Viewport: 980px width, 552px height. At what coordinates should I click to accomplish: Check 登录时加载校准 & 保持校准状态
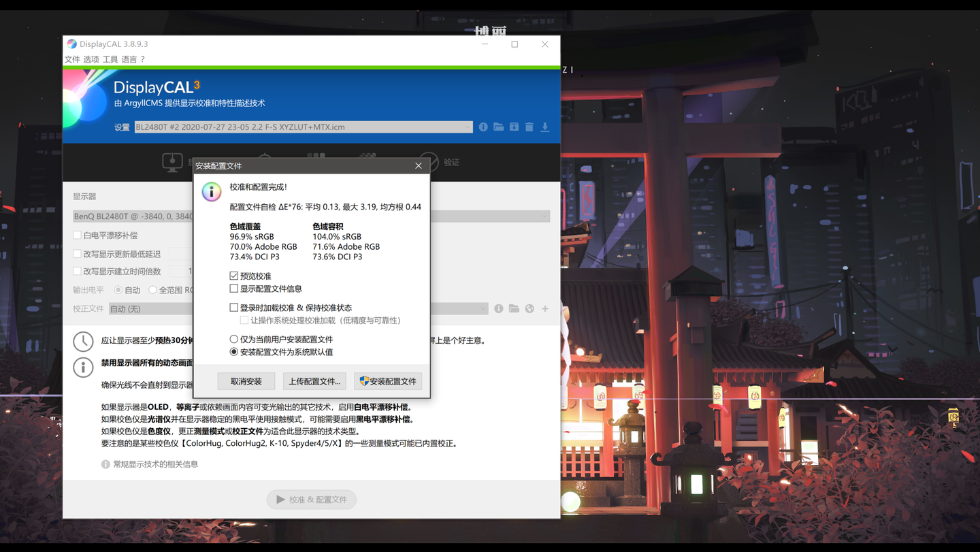tap(233, 308)
